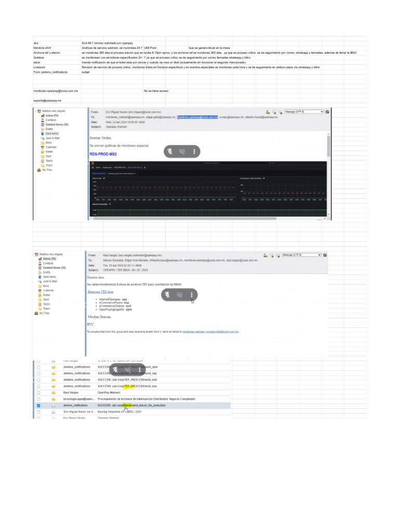Click highlighted monitoreo.openpay recipient address

[197, 117]
